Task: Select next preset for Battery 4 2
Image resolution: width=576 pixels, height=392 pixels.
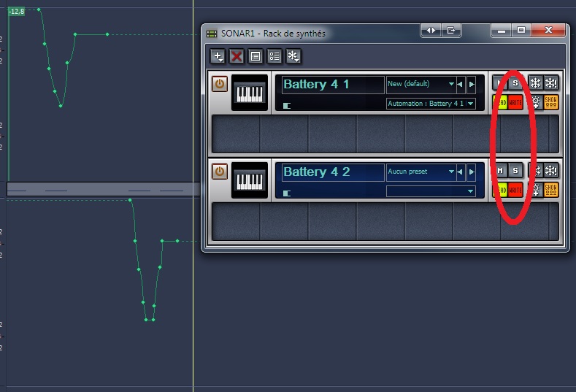Action: tap(472, 172)
